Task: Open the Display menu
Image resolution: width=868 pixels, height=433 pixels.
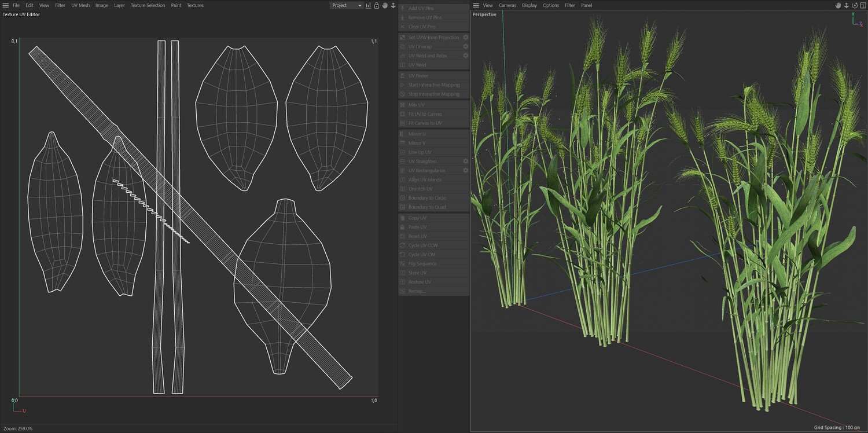Action: point(529,5)
